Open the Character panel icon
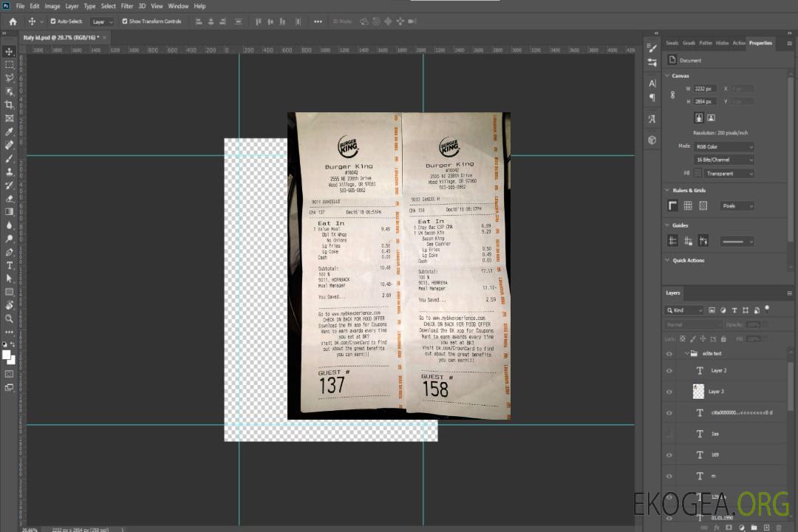The width and height of the screenshot is (798, 532). click(652, 83)
